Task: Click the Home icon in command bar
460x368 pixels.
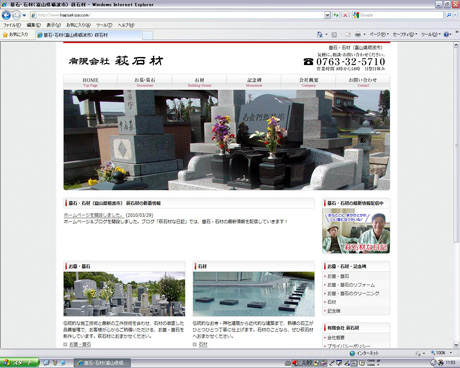Action: tap(320, 34)
